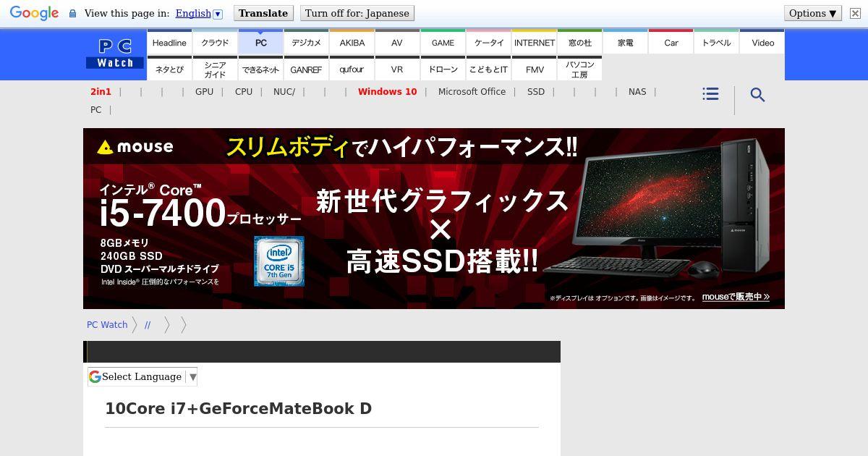The height and width of the screenshot is (456, 868).
Task: Click the Google logo in translate bar
Action: coord(34,13)
